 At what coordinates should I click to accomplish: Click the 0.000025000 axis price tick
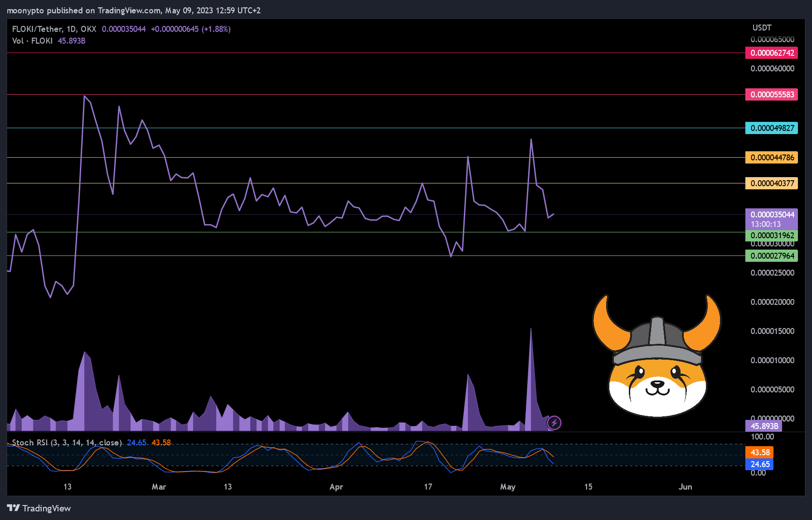click(x=772, y=273)
